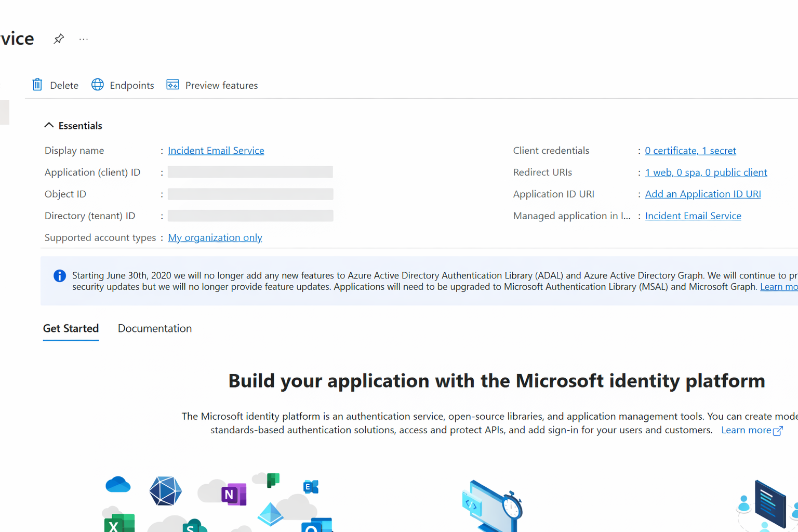Click the Endpoints globe icon
This screenshot has width=798, height=532.
[98, 85]
